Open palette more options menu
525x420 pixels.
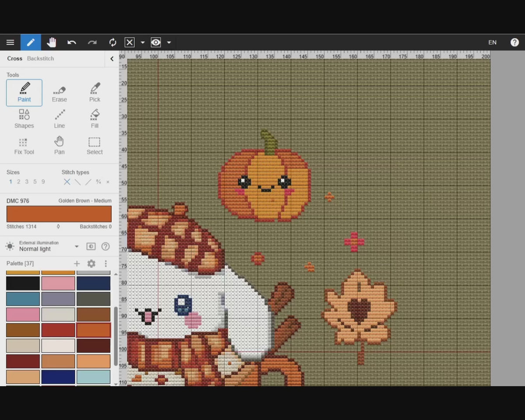105,263
